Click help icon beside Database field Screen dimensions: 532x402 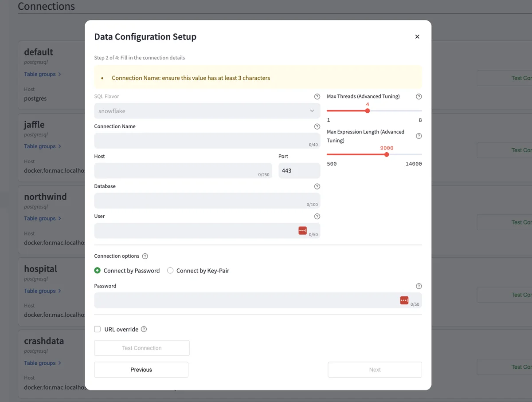[x=317, y=186]
